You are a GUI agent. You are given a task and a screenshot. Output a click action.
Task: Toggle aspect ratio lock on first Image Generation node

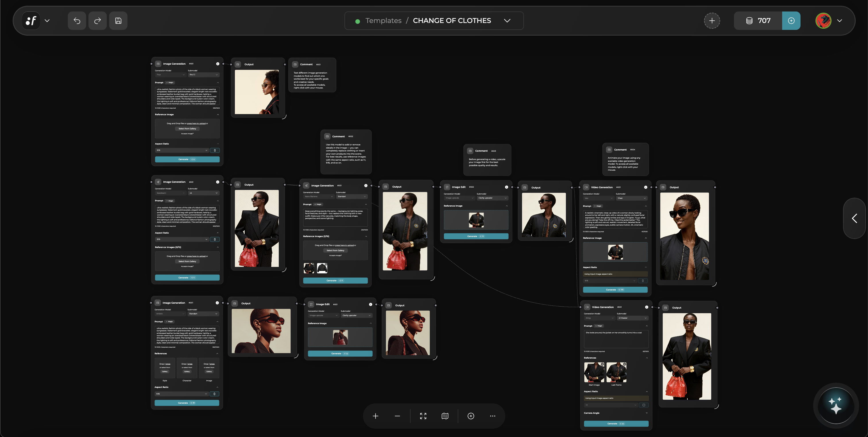[215, 150]
